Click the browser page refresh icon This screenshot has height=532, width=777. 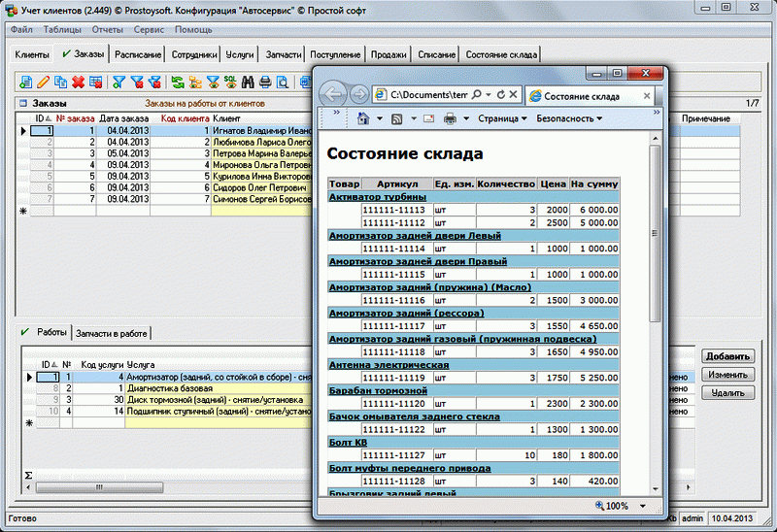pos(500,95)
